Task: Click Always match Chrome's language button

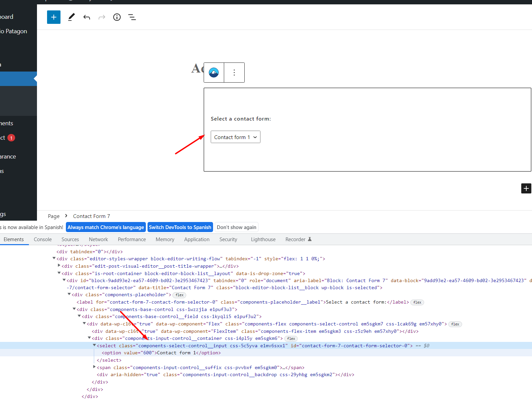Action: pyautogui.click(x=106, y=227)
